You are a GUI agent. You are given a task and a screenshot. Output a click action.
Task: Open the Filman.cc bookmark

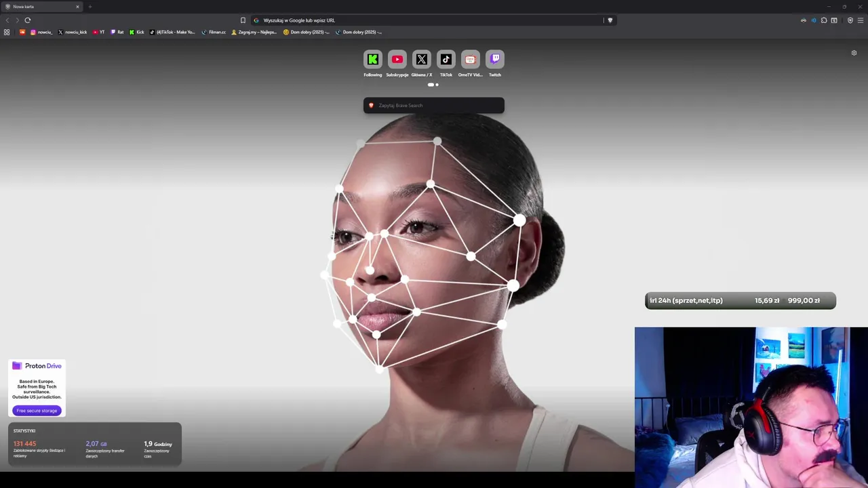coord(214,32)
